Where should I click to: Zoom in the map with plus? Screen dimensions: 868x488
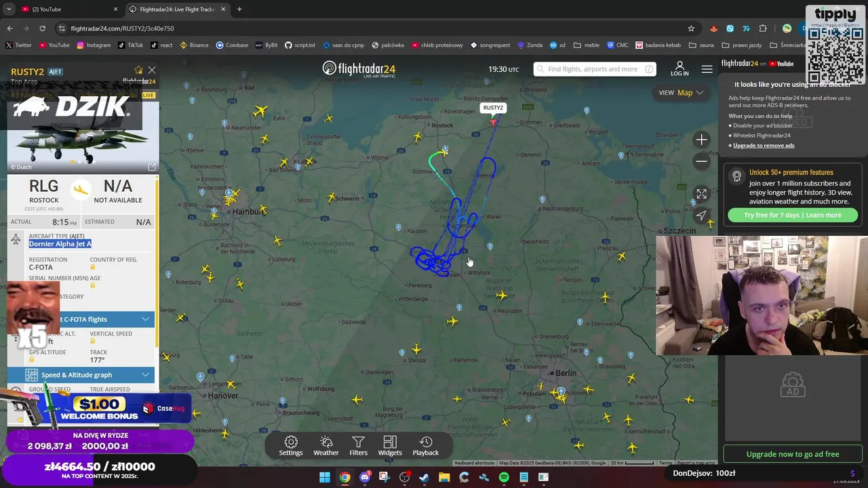701,140
